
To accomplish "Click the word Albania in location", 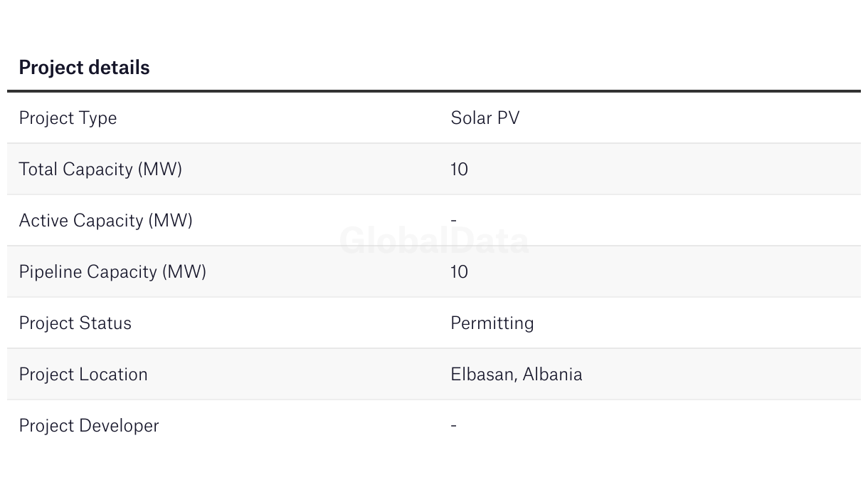I will (552, 375).
